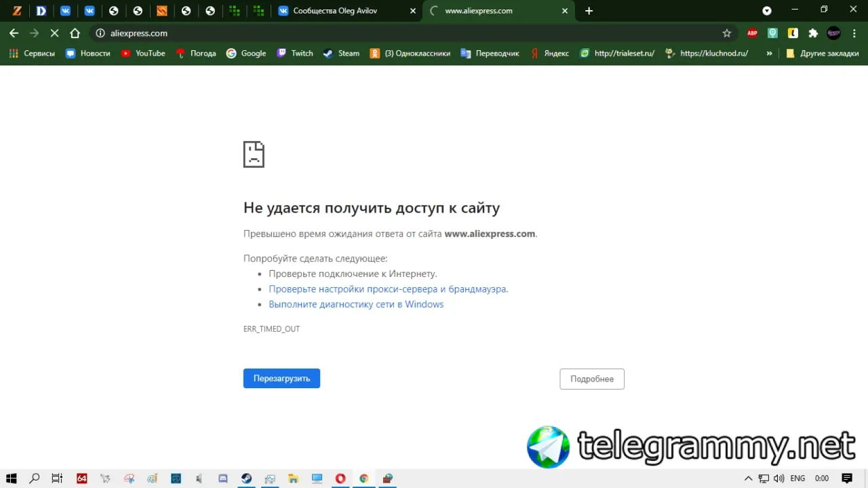Open the YouTube bookmark
The image size is (868, 488).
pos(143,53)
